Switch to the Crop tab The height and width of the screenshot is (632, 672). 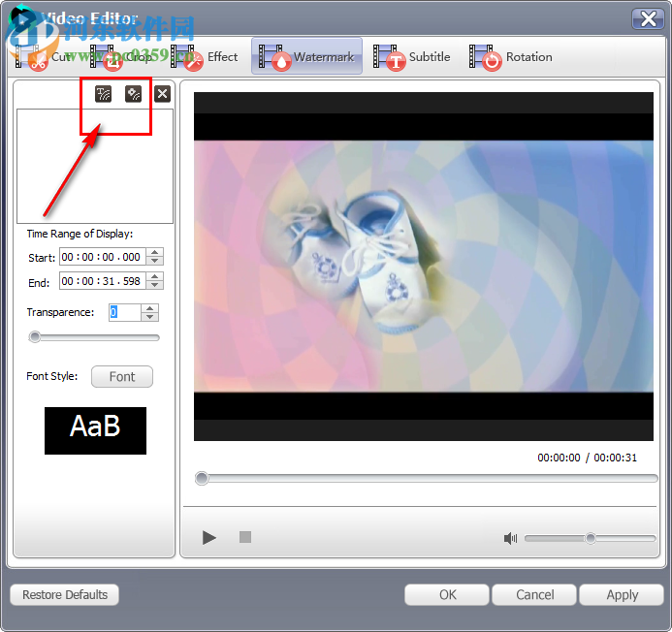click(122, 57)
